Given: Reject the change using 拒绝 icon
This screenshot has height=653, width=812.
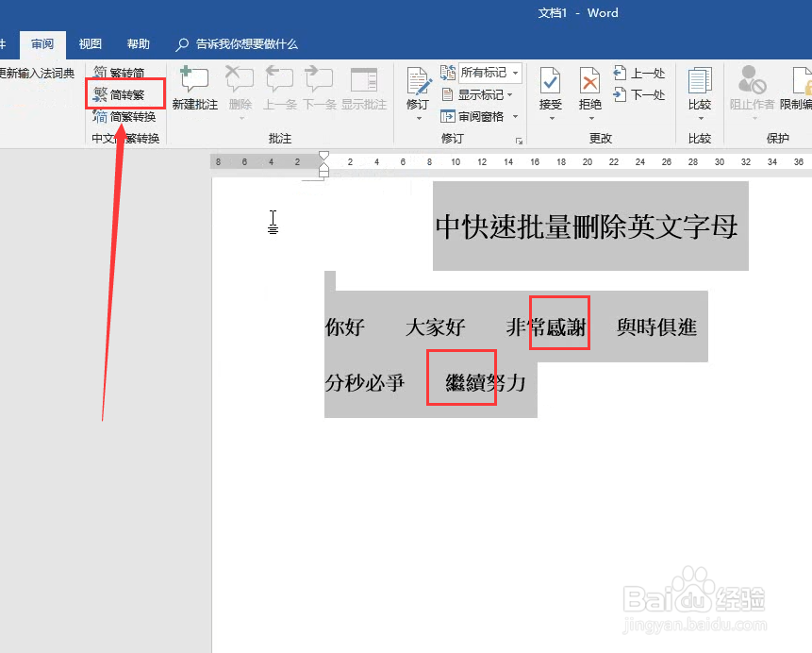Looking at the screenshot, I should tap(589, 80).
